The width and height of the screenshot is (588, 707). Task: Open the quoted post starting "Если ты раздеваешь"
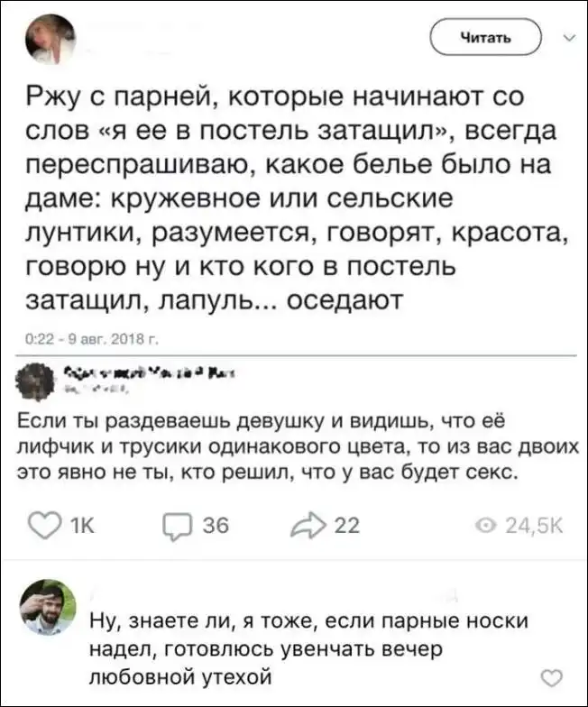[x=289, y=446]
